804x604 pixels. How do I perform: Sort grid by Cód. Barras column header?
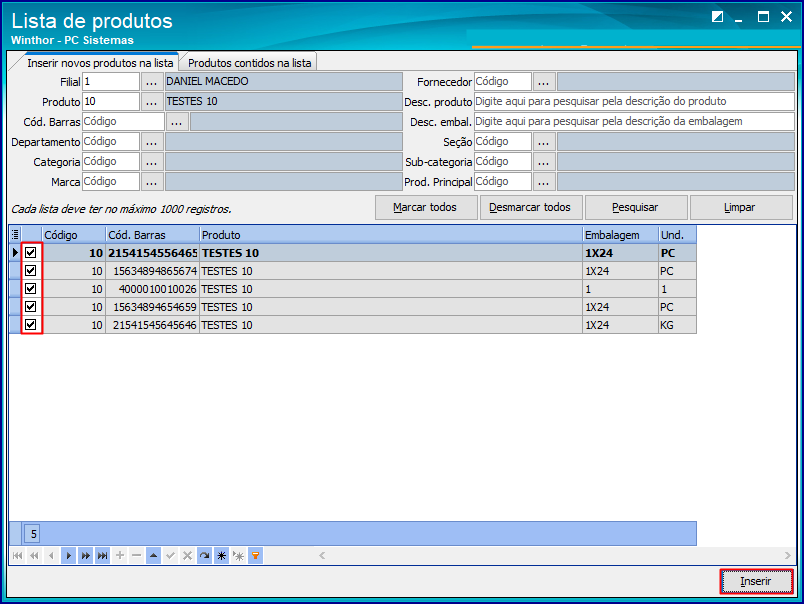(x=153, y=235)
